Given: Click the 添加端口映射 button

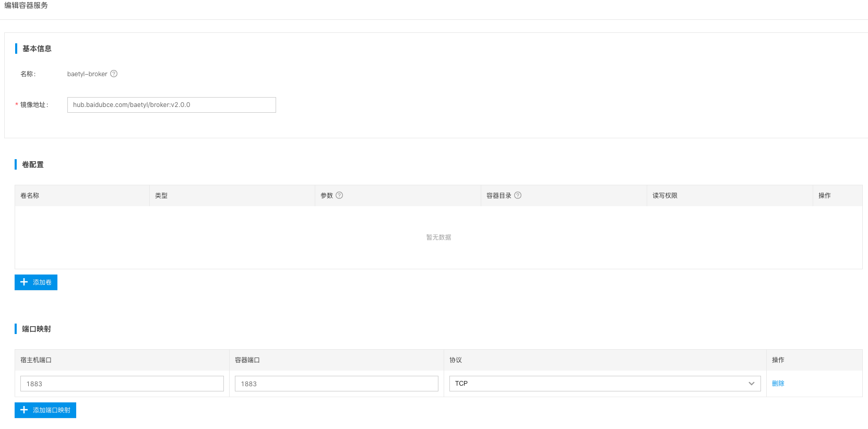Looking at the screenshot, I should tap(45, 410).
